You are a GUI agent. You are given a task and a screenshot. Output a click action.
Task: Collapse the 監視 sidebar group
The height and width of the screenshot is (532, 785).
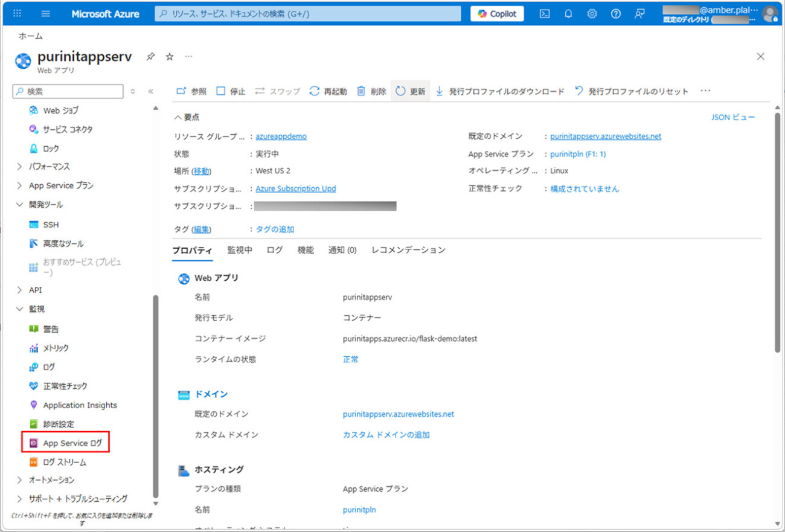click(x=19, y=309)
